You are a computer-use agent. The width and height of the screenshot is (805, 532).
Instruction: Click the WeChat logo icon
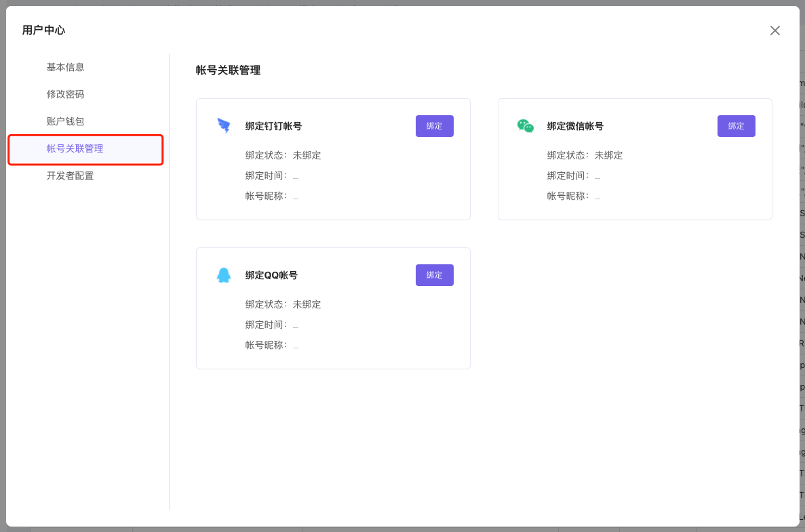point(525,125)
